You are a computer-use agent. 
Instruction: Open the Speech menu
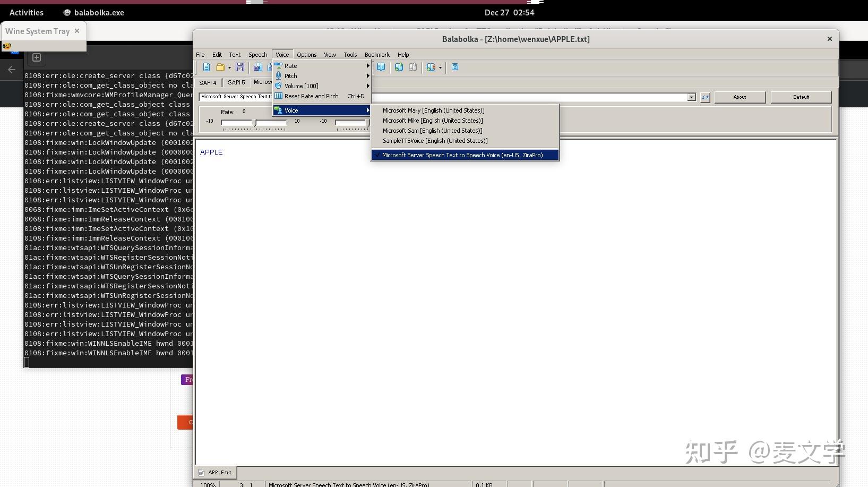[258, 55]
